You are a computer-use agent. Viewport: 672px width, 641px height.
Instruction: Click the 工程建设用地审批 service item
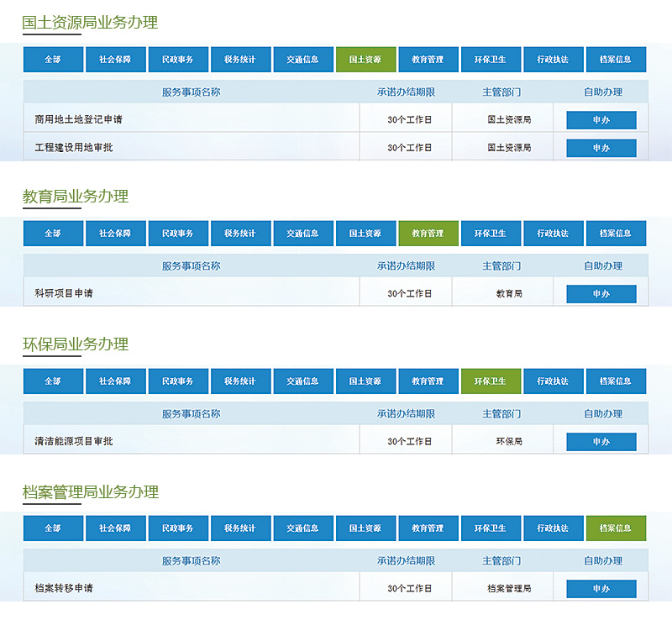(x=74, y=148)
